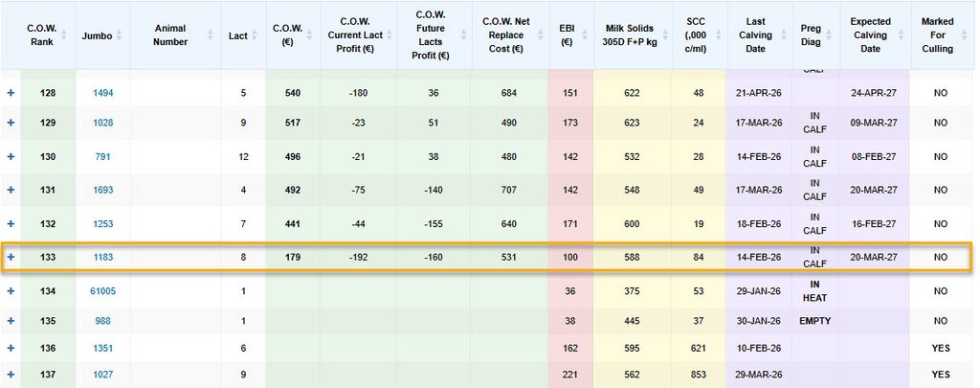Viewport: 980px width, 388px height.
Task: Sort by Last Calving Date arrows
Action: coord(784,35)
